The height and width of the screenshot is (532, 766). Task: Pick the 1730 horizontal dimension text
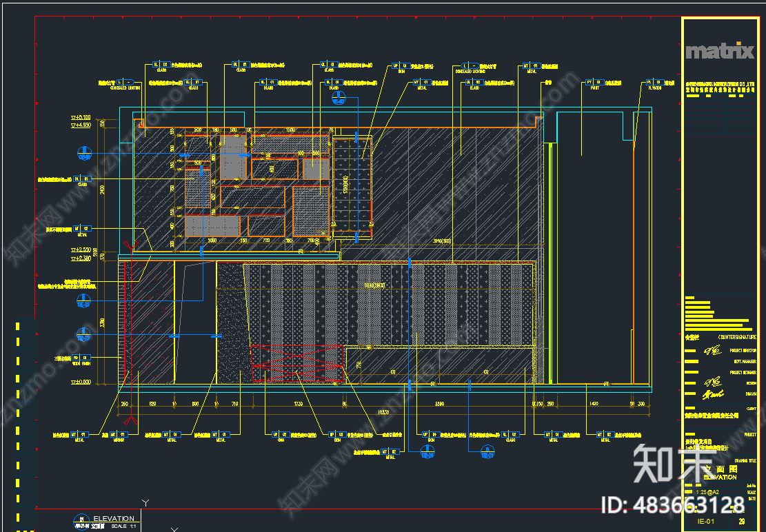298,404
